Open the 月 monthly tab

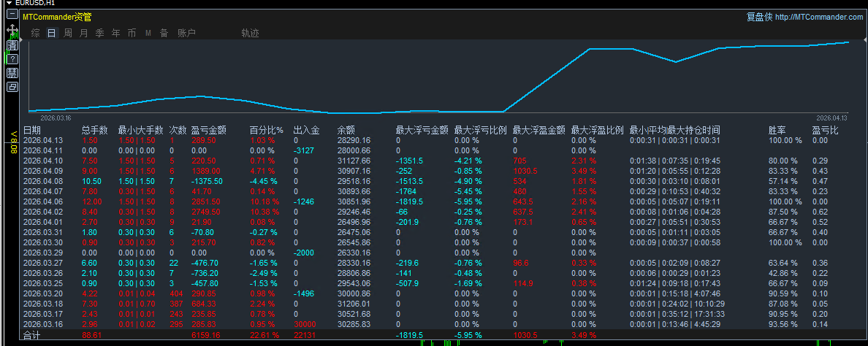pyautogui.click(x=83, y=33)
